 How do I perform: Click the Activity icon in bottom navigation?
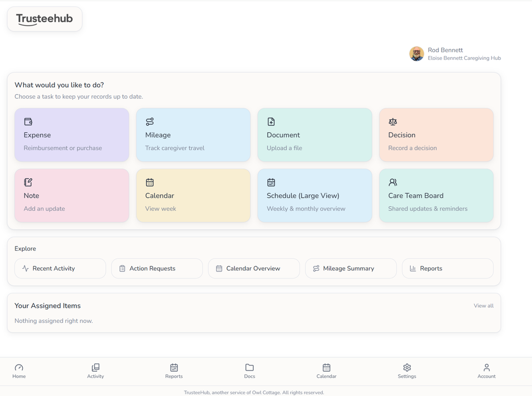click(95, 368)
